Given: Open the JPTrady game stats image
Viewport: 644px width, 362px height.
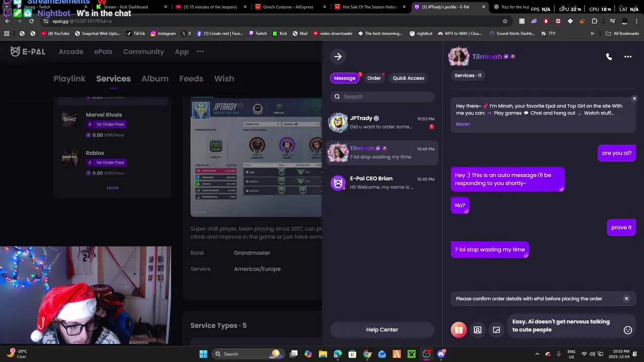Looking at the screenshot, I should click(x=256, y=157).
